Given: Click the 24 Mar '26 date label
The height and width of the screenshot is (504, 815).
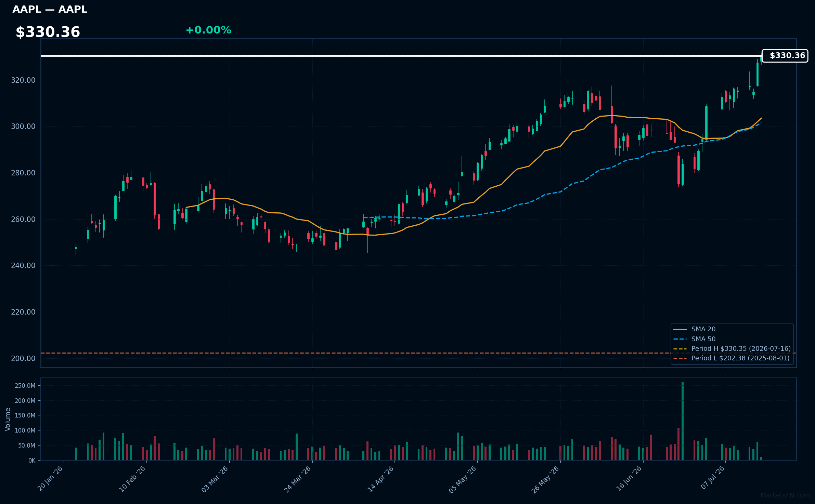Looking at the screenshot, I should (298, 479).
